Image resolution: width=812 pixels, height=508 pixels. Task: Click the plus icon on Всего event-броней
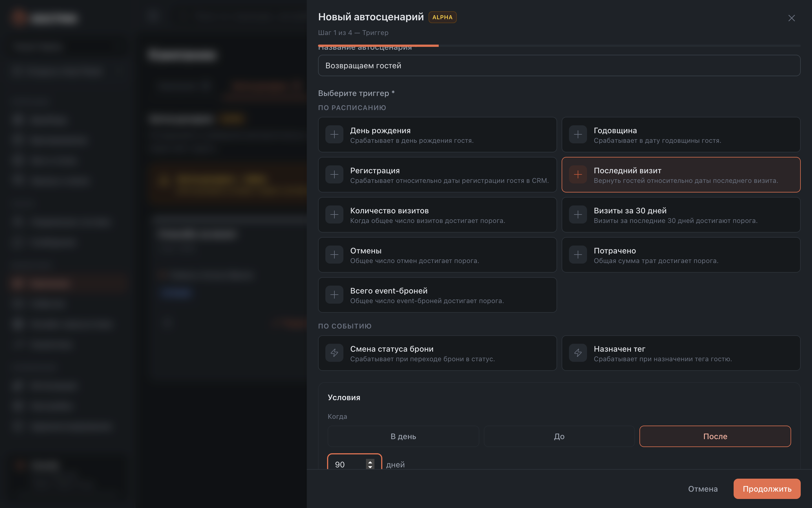[334, 295]
